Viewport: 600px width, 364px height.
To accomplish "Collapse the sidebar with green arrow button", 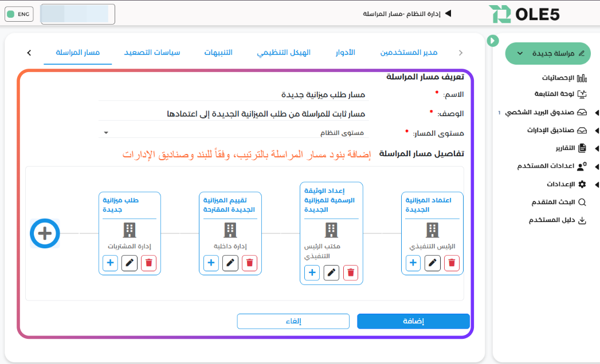I will pos(492,41).
